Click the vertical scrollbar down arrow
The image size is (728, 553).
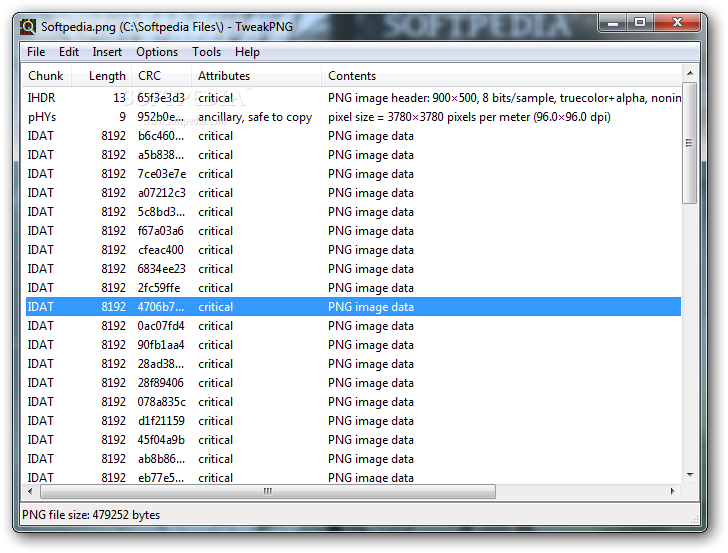(690, 475)
